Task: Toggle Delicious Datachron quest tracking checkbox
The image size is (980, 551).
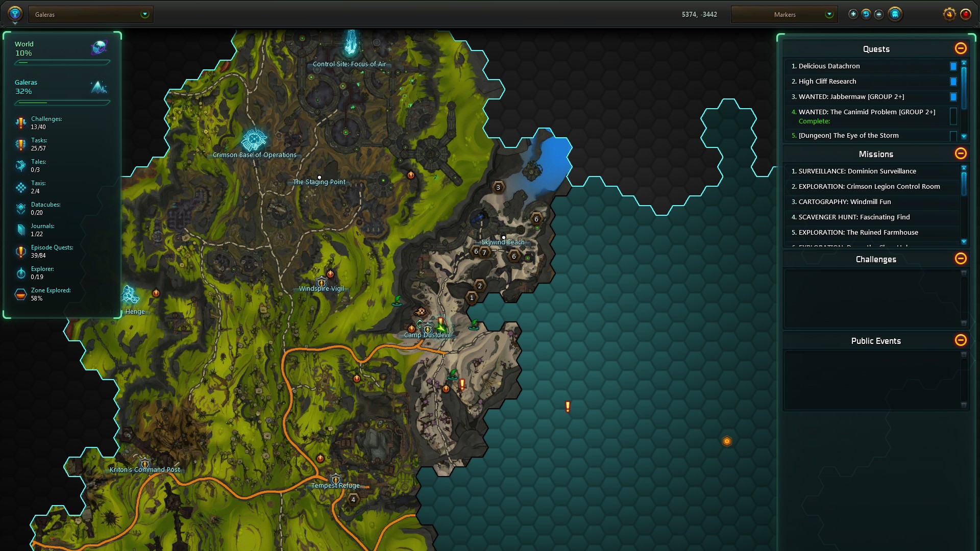Action: tap(953, 66)
